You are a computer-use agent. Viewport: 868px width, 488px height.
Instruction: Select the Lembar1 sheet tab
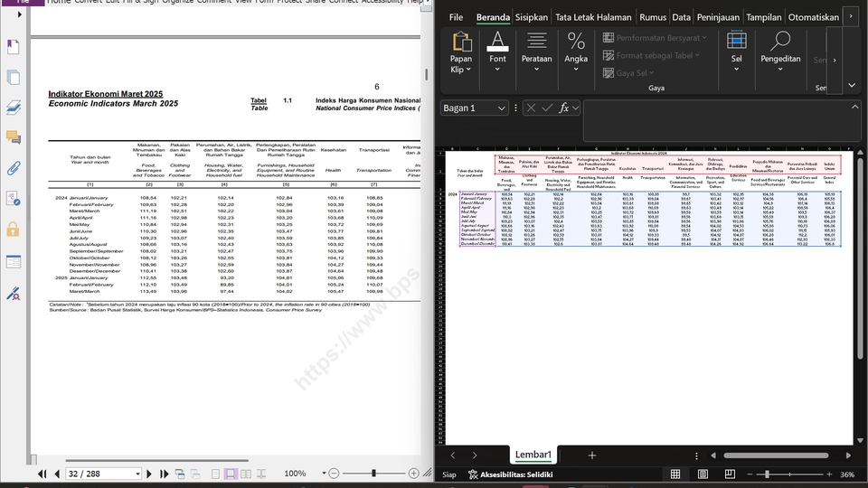click(x=533, y=455)
